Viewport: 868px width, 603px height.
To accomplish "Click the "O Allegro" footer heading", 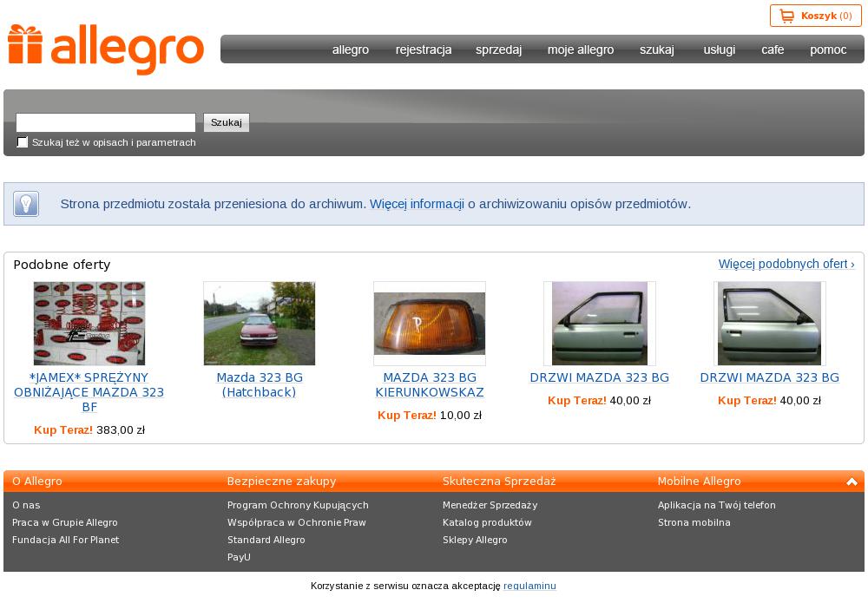I will pos(37,482).
